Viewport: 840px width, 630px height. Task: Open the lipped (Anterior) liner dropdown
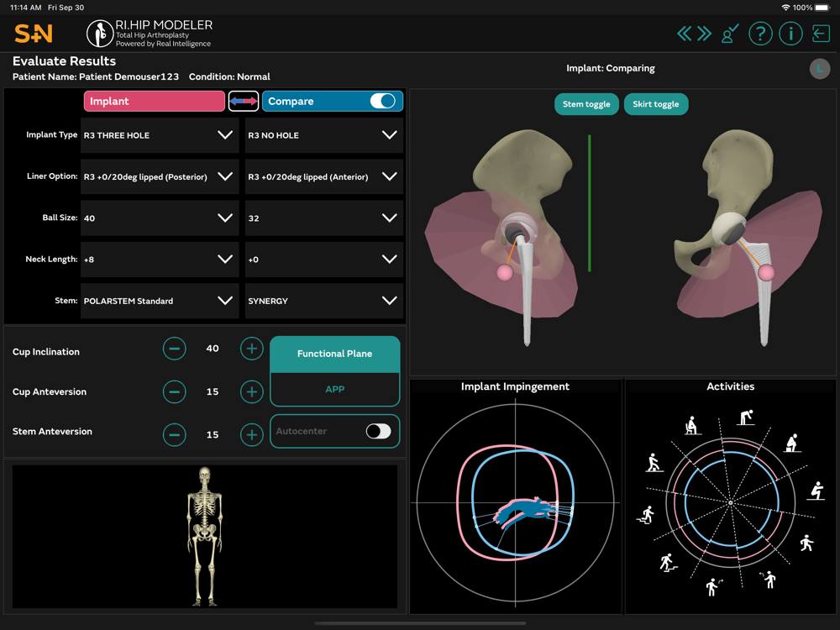point(323,176)
